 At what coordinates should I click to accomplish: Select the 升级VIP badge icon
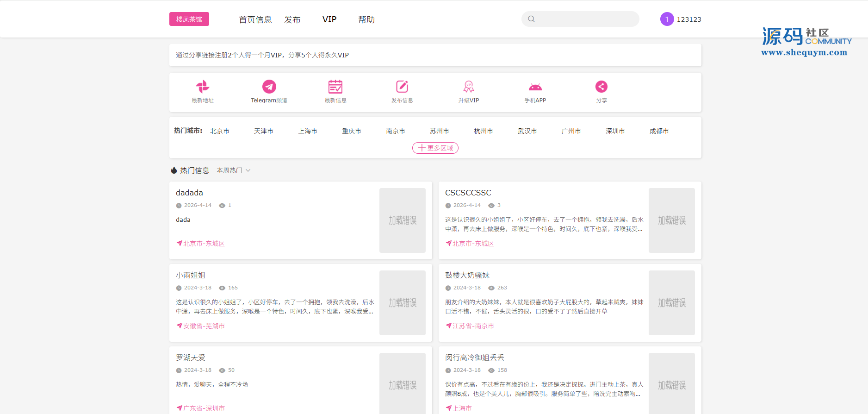(469, 87)
